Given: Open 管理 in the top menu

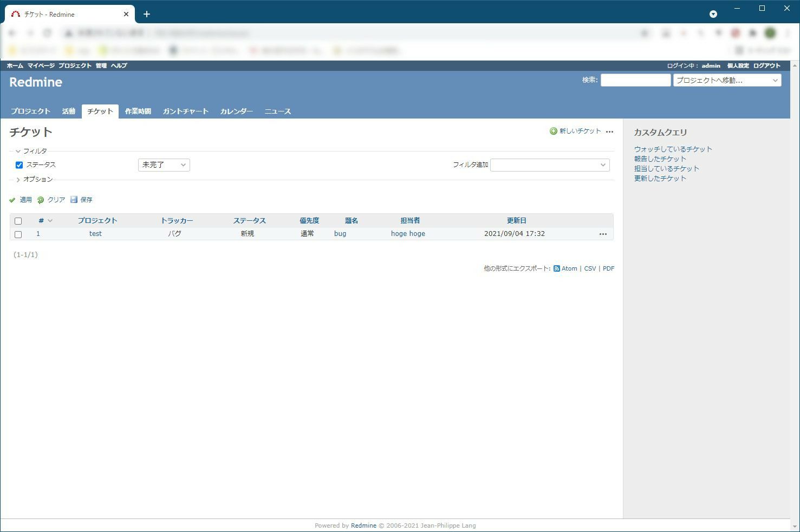Looking at the screenshot, I should point(101,65).
